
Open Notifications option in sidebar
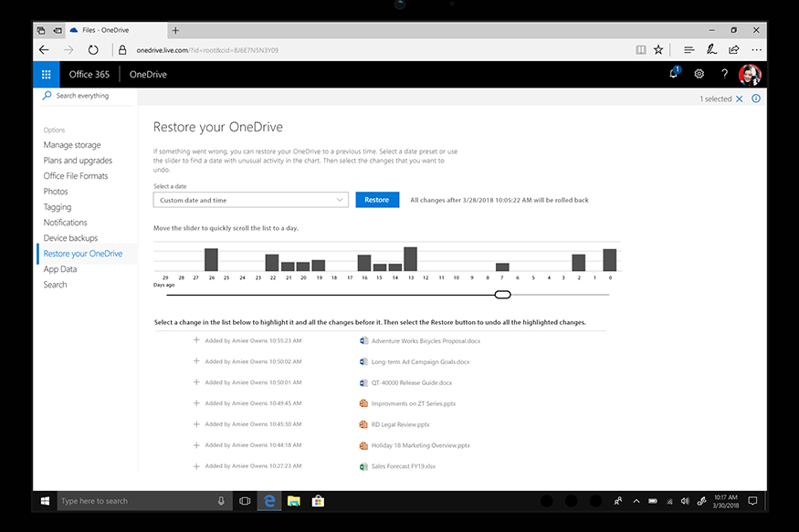coord(65,223)
